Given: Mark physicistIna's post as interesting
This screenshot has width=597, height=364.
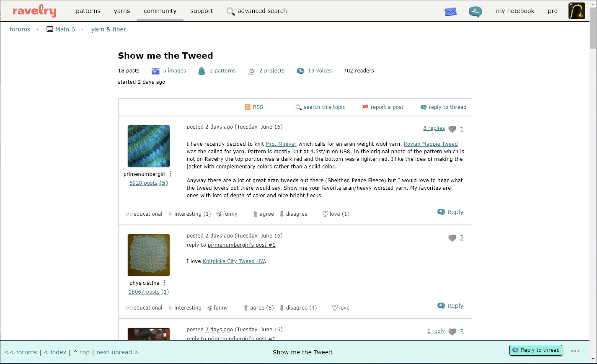Looking at the screenshot, I should [185, 308].
